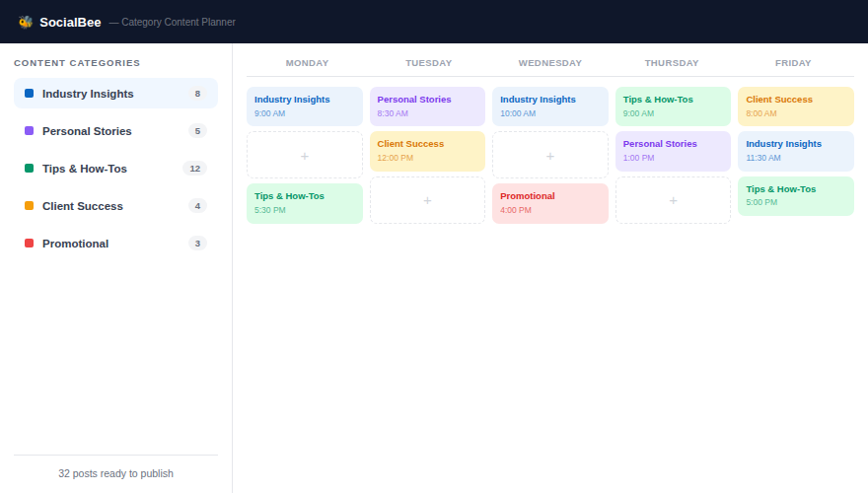The width and height of the screenshot is (868, 493).
Task: Open Friday's 8:00 AM Client Success post
Action: pos(795,106)
